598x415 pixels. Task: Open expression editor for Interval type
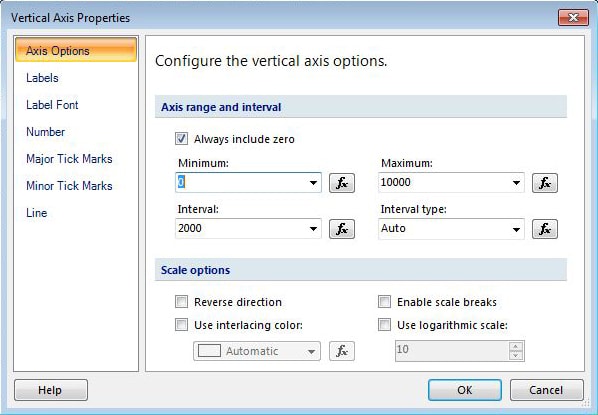click(545, 229)
